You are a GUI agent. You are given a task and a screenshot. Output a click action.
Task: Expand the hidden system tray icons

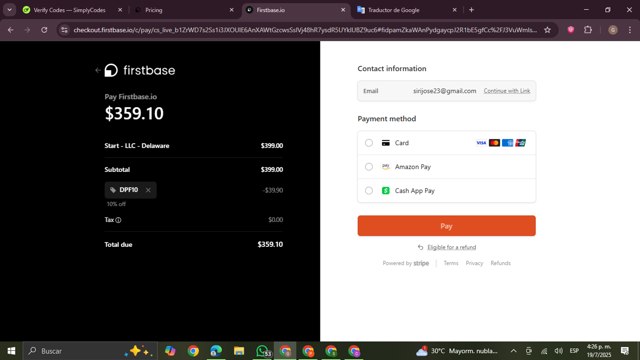pos(513,351)
